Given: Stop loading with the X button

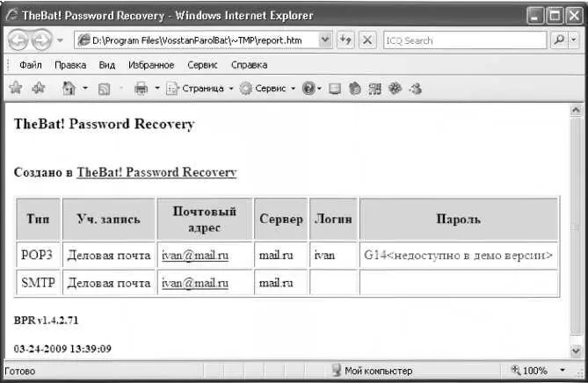Looking at the screenshot, I should click(x=367, y=40).
